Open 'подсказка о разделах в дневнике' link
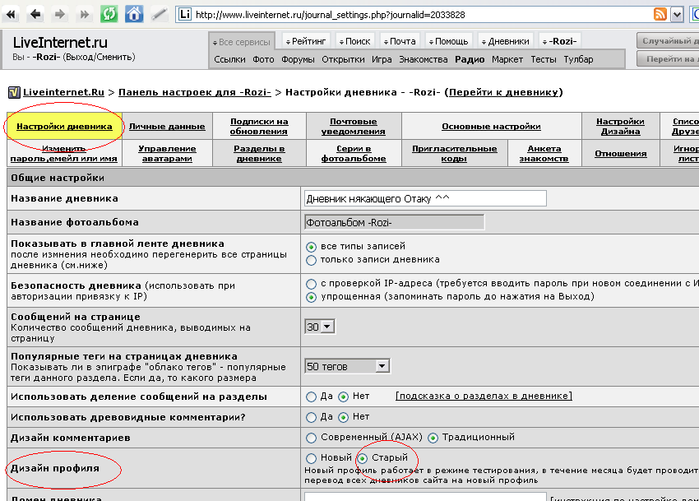Viewport: 699px width, 501px height. (484, 396)
